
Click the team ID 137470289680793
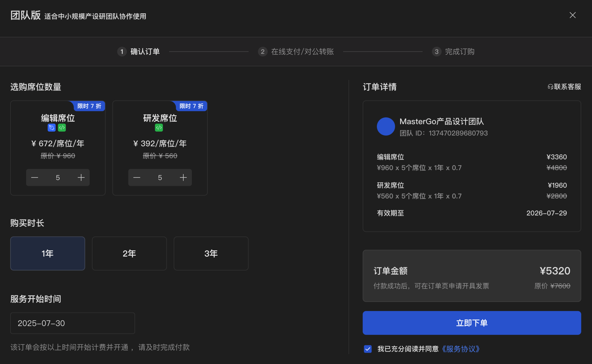pyautogui.click(x=458, y=133)
